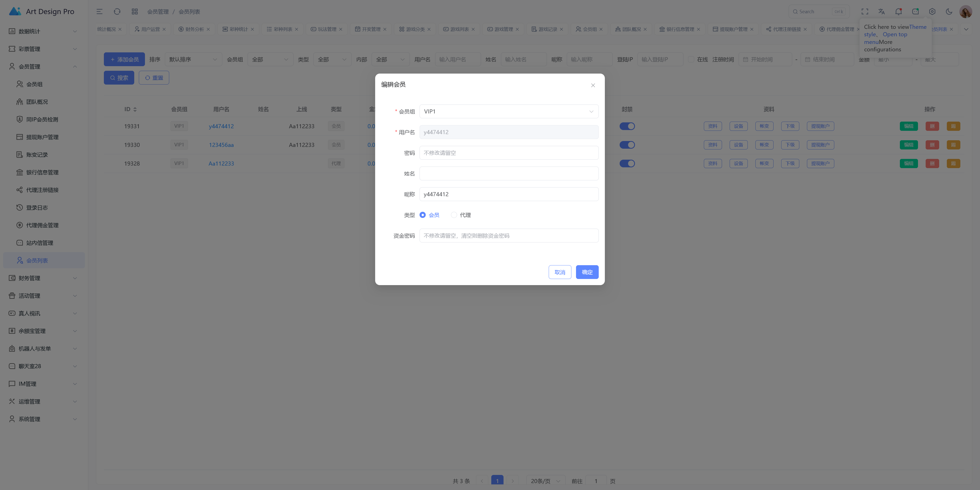Open the language translation icon
This screenshot has height=490, width=980.
(881, 11)
